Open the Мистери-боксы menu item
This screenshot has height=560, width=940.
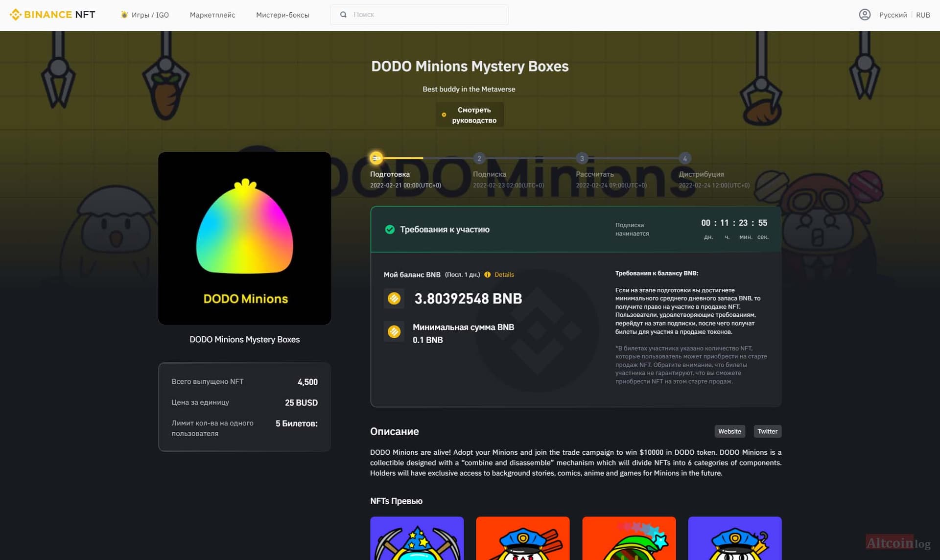point(282,15)
